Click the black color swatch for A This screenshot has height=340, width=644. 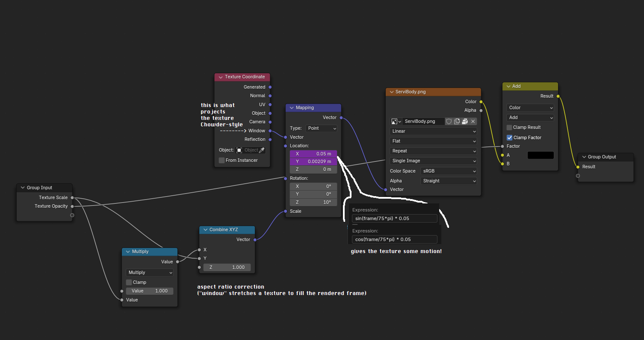point(541,155)
